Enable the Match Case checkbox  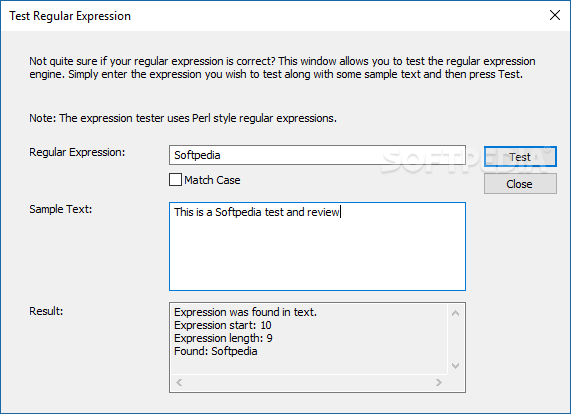pos(175,180)
